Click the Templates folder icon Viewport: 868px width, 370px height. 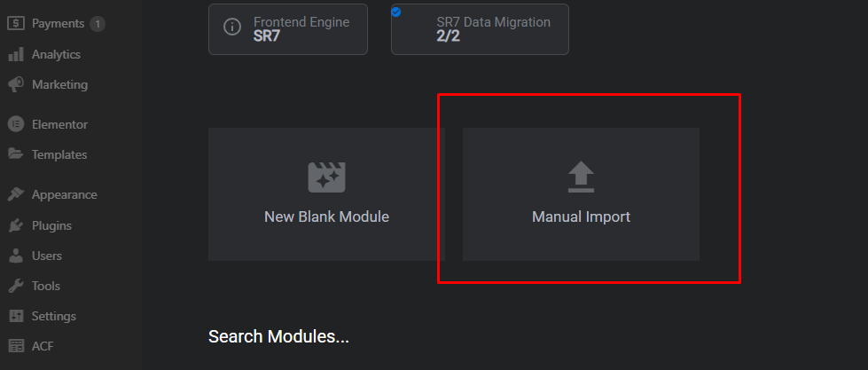pos(15,154)
